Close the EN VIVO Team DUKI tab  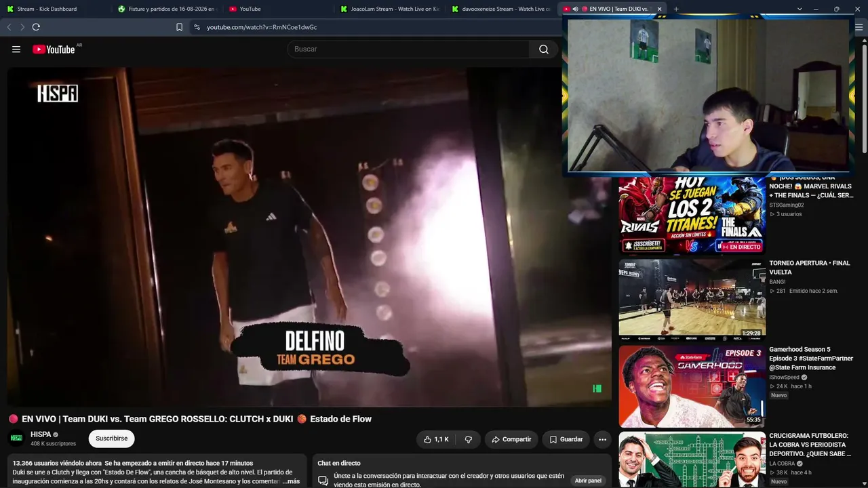click(x=659, y=9)
